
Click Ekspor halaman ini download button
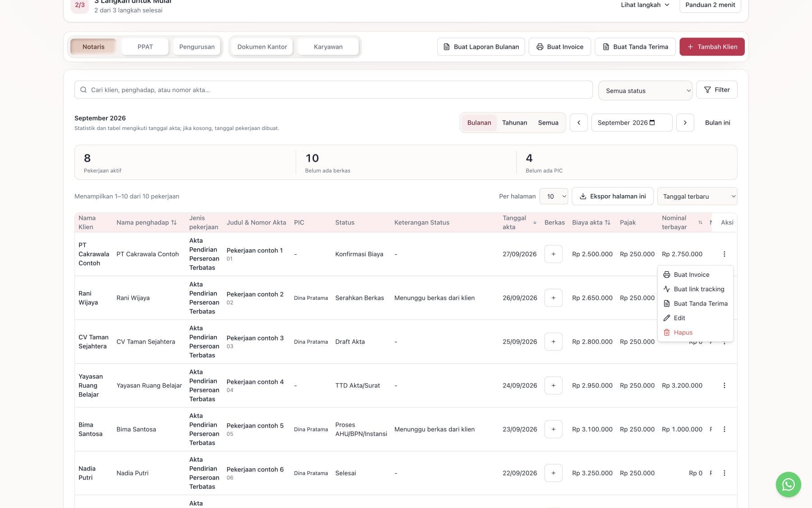point(613,196)
